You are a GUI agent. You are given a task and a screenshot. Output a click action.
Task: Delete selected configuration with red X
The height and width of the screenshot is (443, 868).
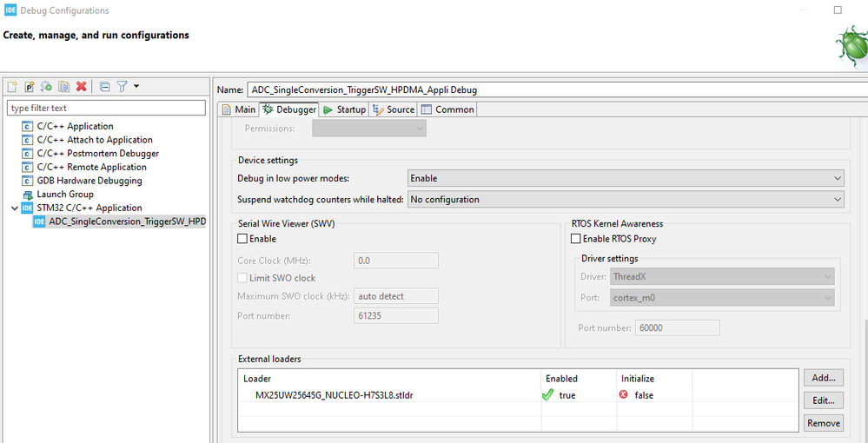81,86
